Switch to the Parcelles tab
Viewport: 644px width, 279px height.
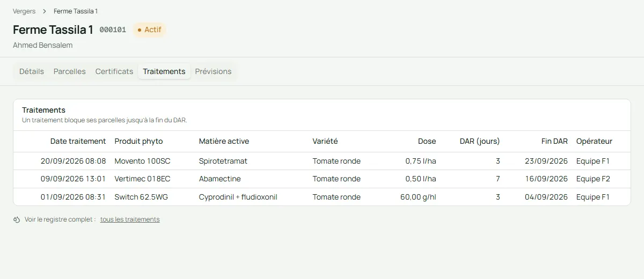click(70, 71)
